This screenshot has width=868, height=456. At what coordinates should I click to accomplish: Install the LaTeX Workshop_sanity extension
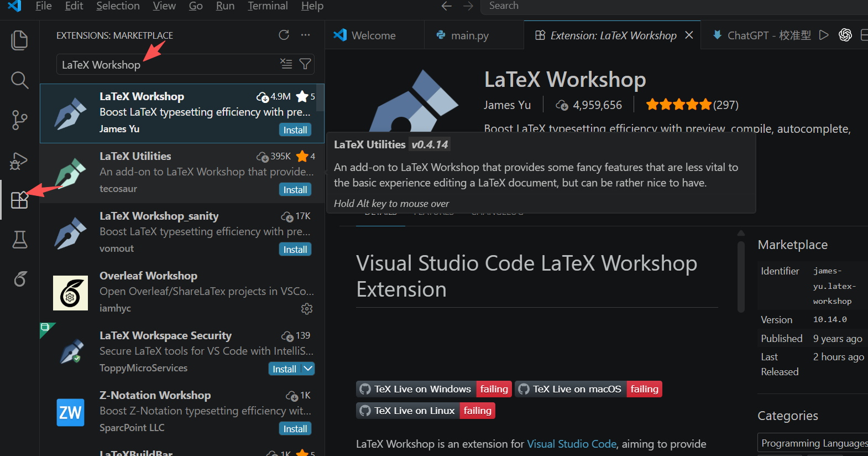point(295,250)
